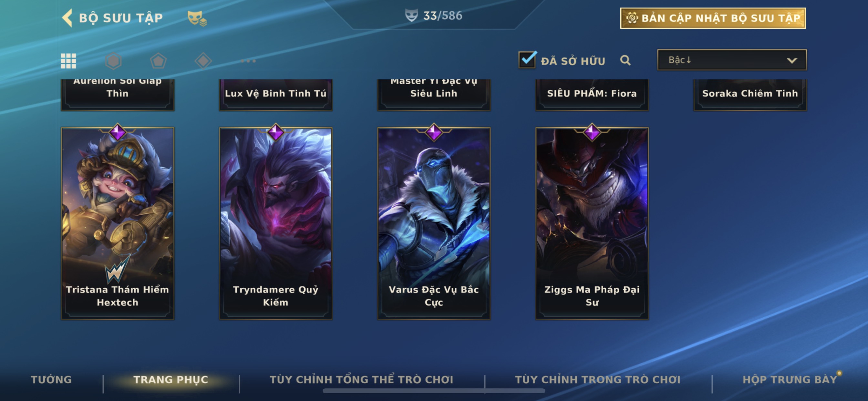Viewport: 868px width, 401px height.
Task: Select the all-items grid filter icon
Action: 68,61
